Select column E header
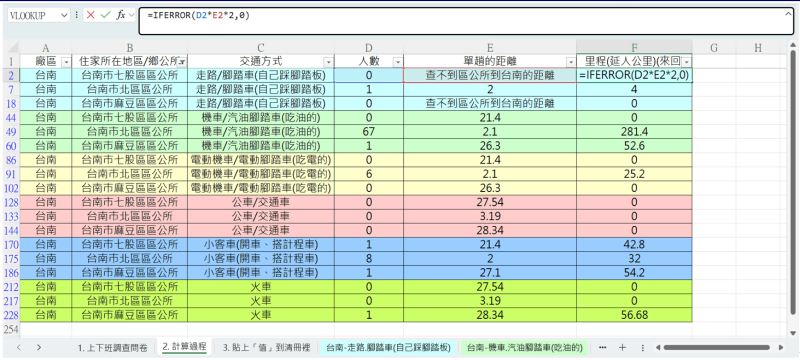Screen dimensions: 800x360 click(490, 48)
